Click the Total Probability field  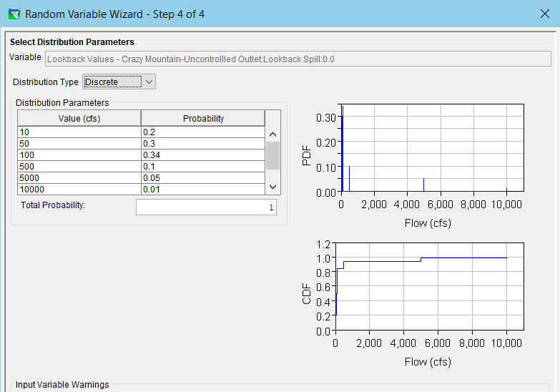(x=206, y=207)
